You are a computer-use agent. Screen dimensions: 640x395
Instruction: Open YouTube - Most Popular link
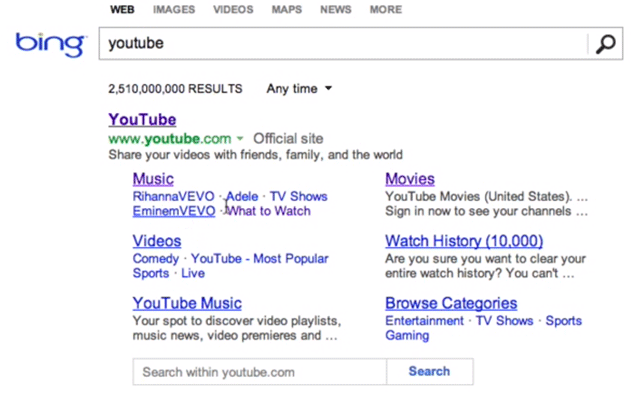[260, 259]
